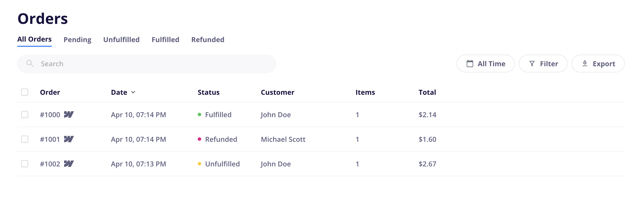The image size is (644, 224).
Task: Click the funnel icon in Filter
Action: point(532,64)
